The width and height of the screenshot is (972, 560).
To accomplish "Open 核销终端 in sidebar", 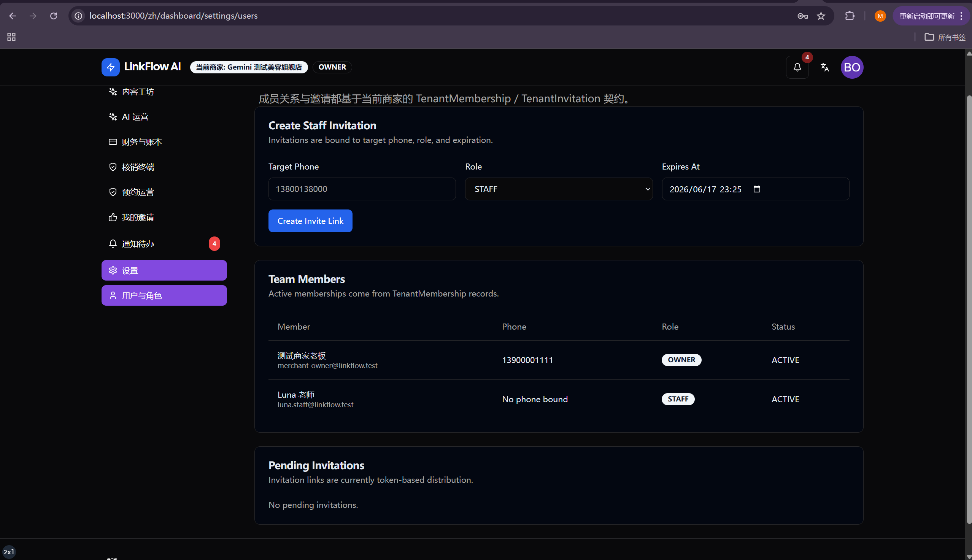I will pos(164,167).
